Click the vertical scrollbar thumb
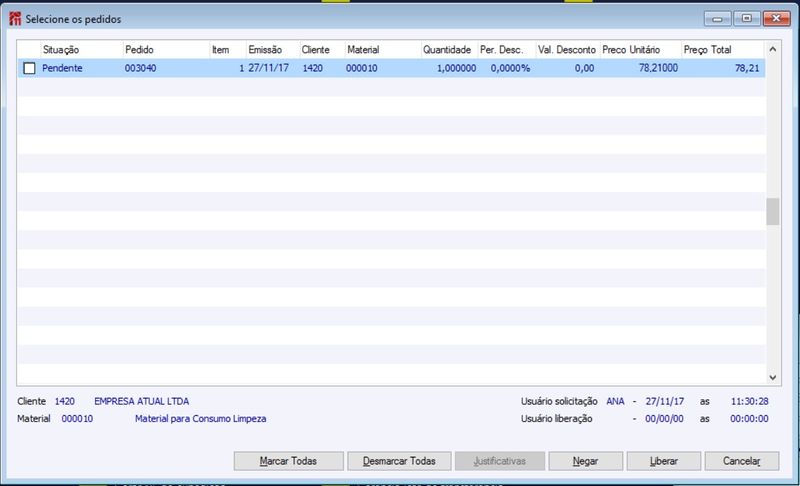Viewport: 800px width, 486px height. [x=772, y=211]
